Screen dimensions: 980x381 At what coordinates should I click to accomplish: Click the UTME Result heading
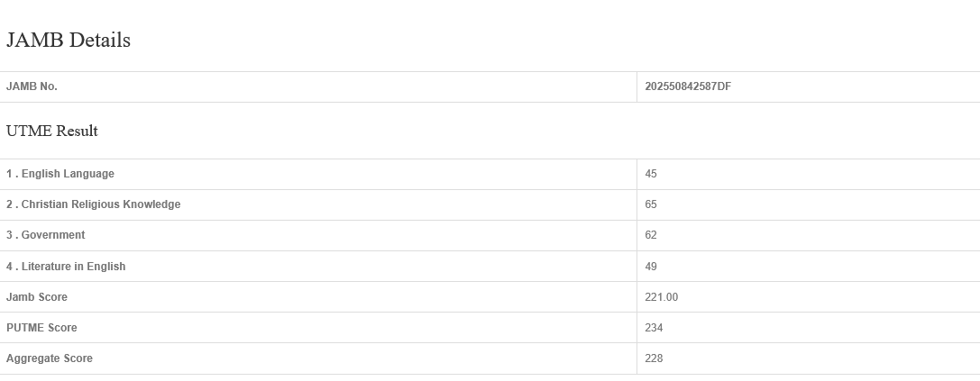pos(52,132)
